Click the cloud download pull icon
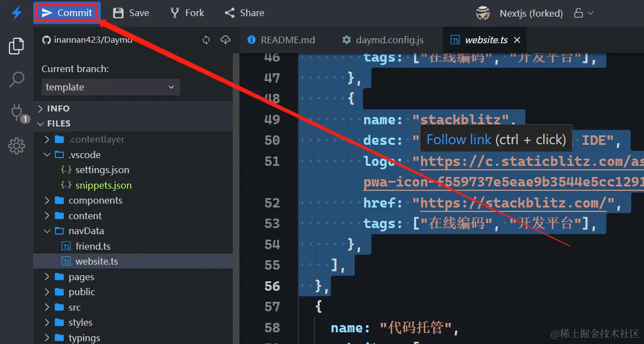 (x=226, y=40)
